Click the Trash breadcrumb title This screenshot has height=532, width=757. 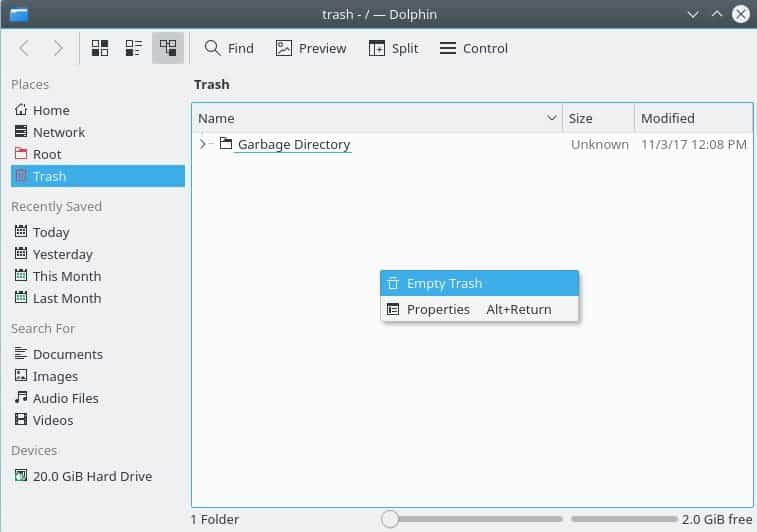click(211, 84)
